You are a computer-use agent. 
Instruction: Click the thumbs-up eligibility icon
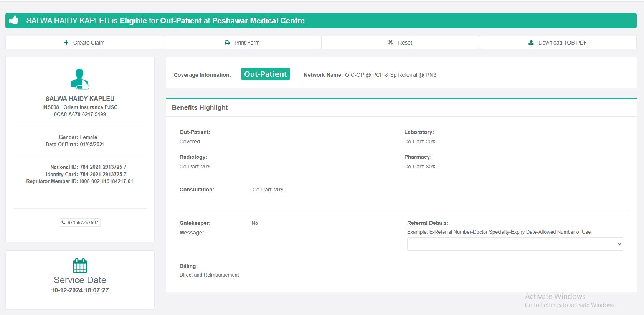[14, 20]
